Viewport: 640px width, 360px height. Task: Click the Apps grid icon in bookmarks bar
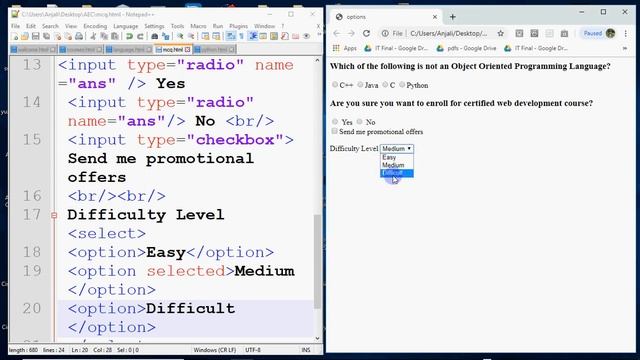(336, 48)
